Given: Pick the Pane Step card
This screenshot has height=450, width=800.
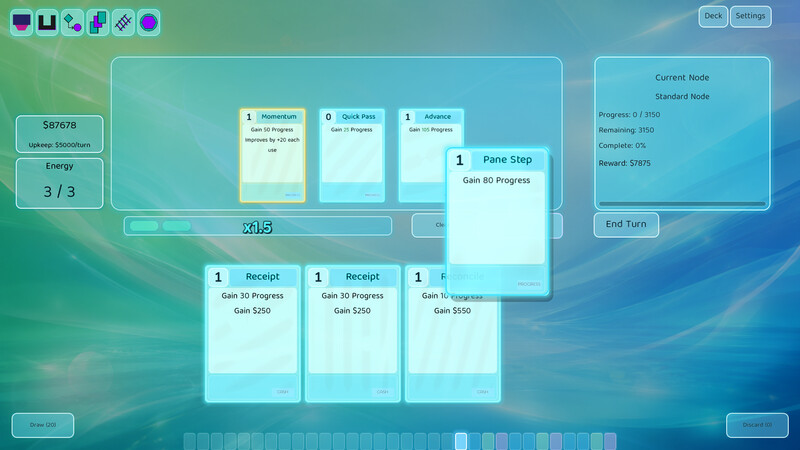Looking at the screenshot, I should tap(497, 221).
